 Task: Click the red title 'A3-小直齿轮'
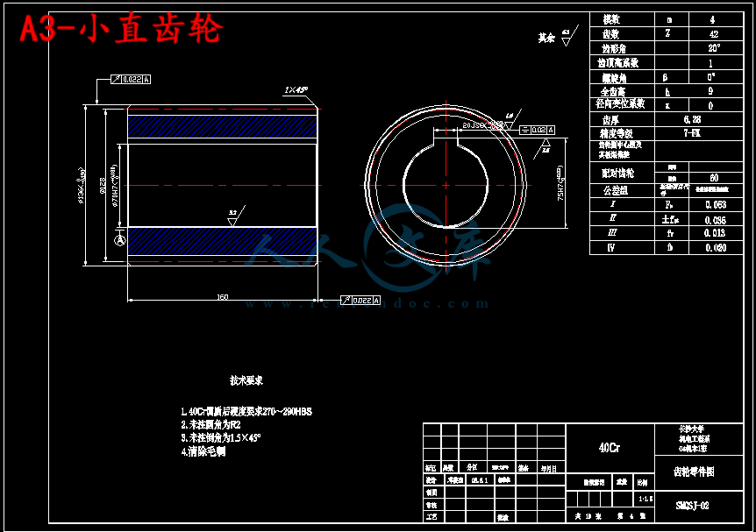[121, 28]
